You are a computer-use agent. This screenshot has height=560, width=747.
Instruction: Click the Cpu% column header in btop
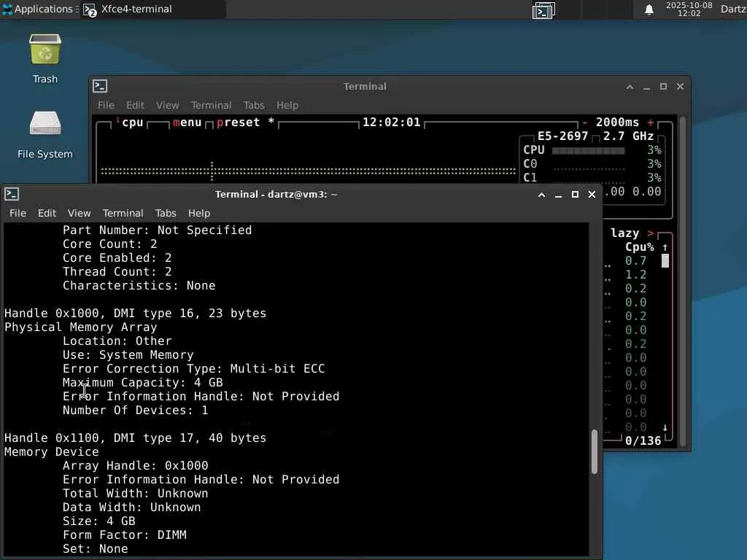pos(639,247)
